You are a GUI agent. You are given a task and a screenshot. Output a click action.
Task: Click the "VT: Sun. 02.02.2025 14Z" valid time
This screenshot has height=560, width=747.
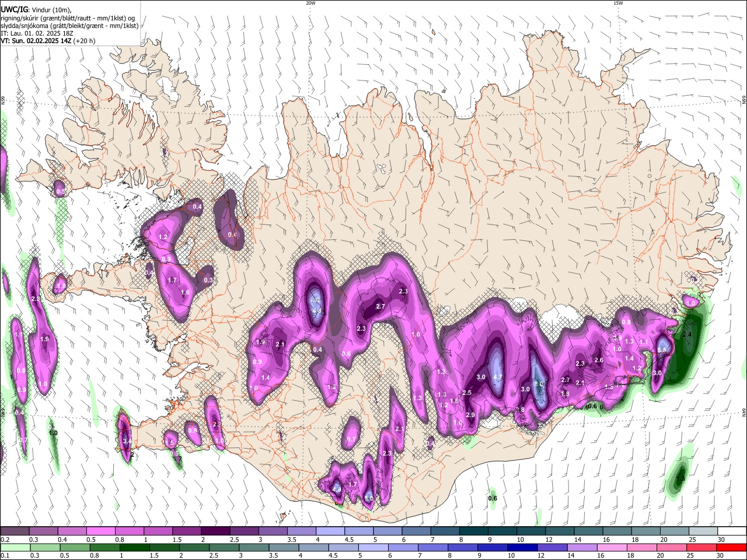36,41
